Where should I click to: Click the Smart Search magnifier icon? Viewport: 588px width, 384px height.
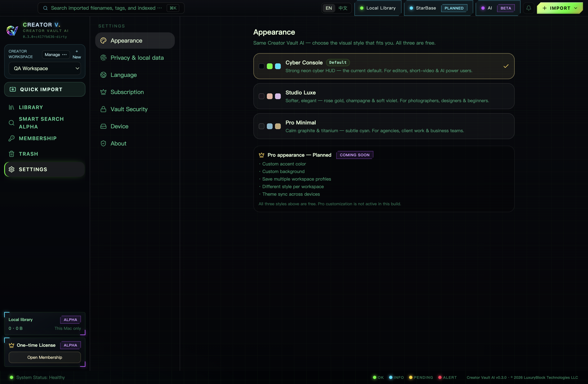point(11,123)
